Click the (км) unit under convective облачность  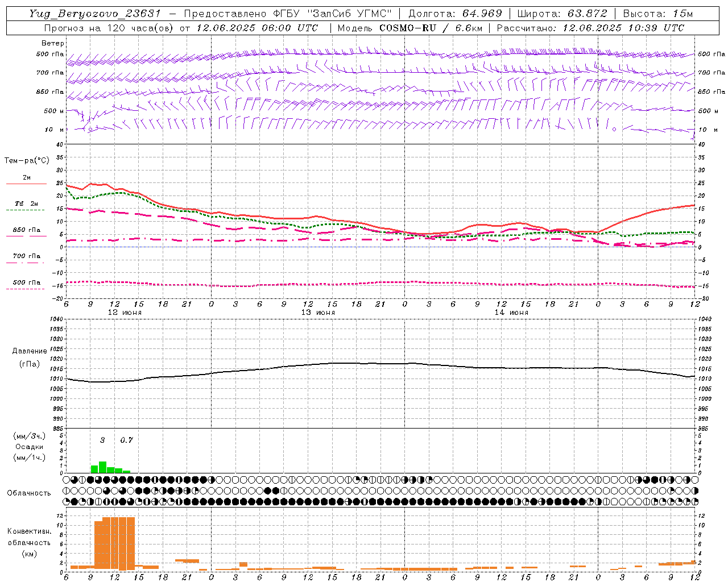[29, 554]
